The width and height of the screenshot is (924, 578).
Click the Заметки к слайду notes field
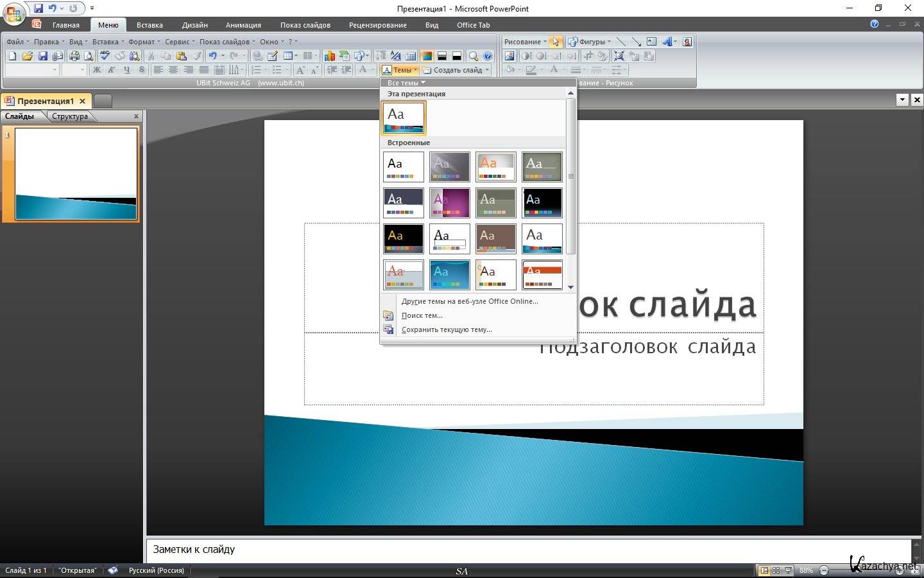click(x=529, y=550)
